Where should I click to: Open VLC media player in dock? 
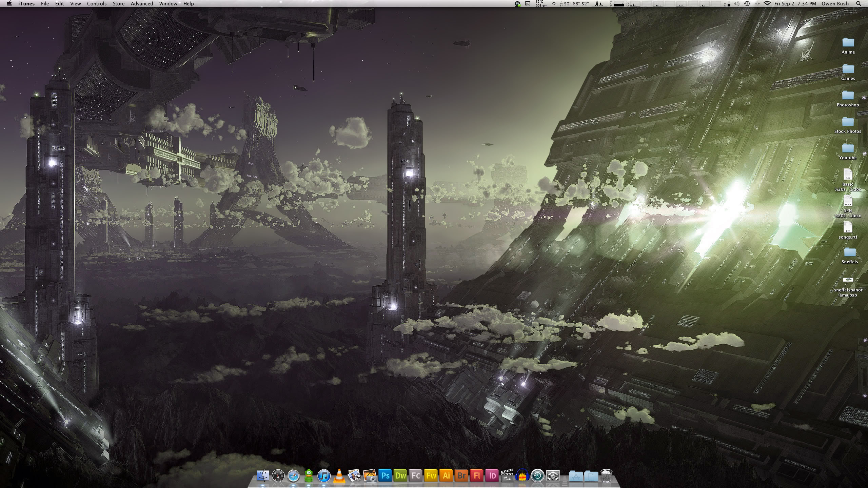[x=339, y=476]
